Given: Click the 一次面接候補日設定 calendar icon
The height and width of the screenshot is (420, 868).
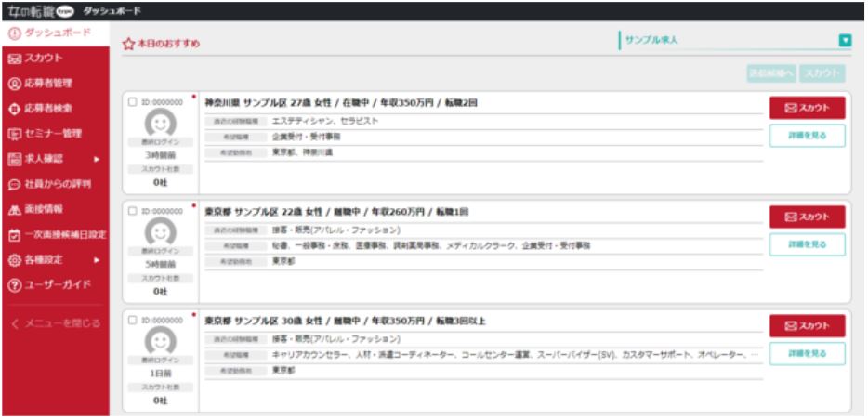Looking at the screenshot, I should click(15, 235).
